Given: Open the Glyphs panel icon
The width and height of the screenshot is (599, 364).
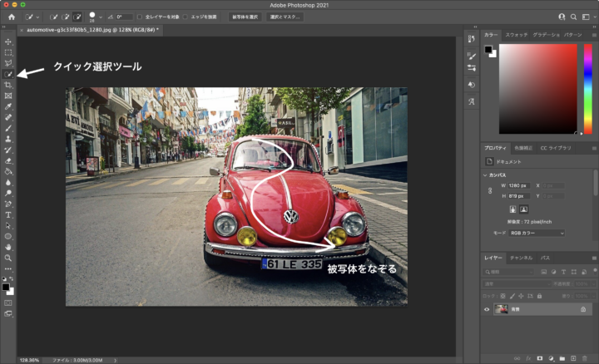Looking at the screenshot, I should pyautogui.click(x=472, y=101).
